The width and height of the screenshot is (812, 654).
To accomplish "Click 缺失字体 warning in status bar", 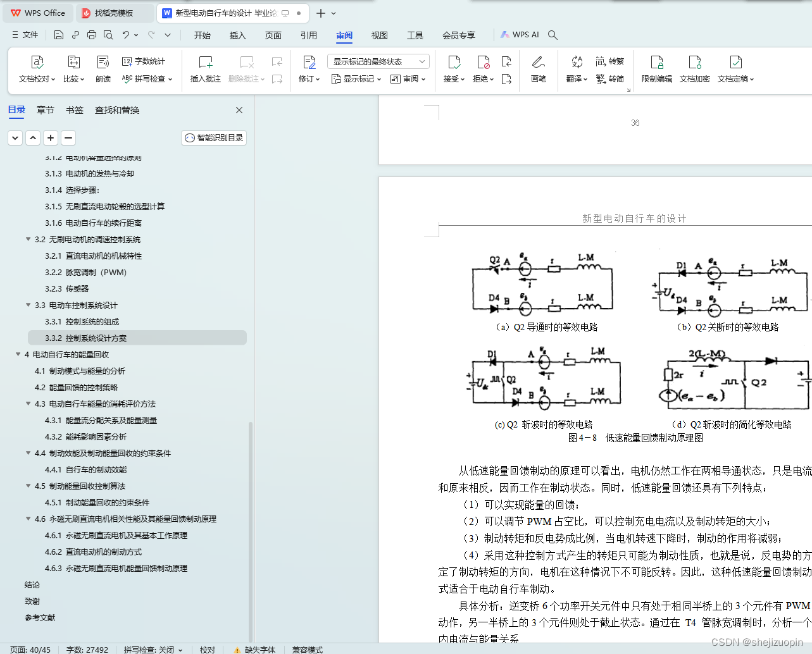I will tap(254, 650).
